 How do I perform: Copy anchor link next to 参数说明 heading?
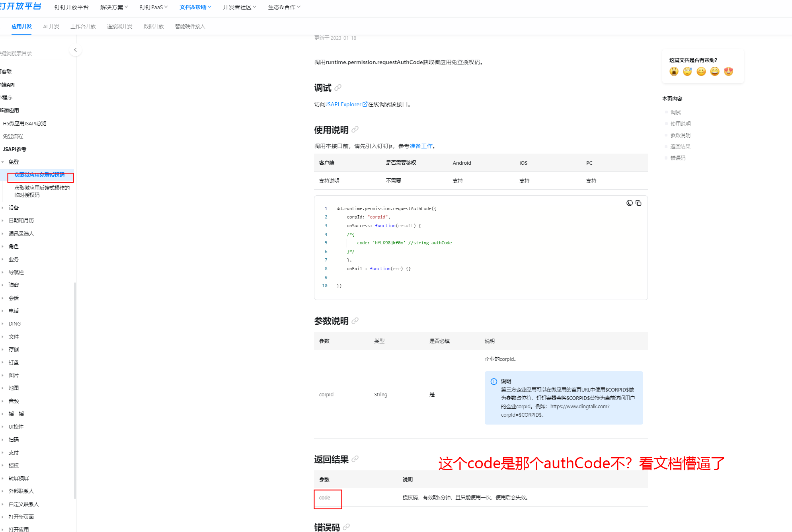(x=355, y=320)
